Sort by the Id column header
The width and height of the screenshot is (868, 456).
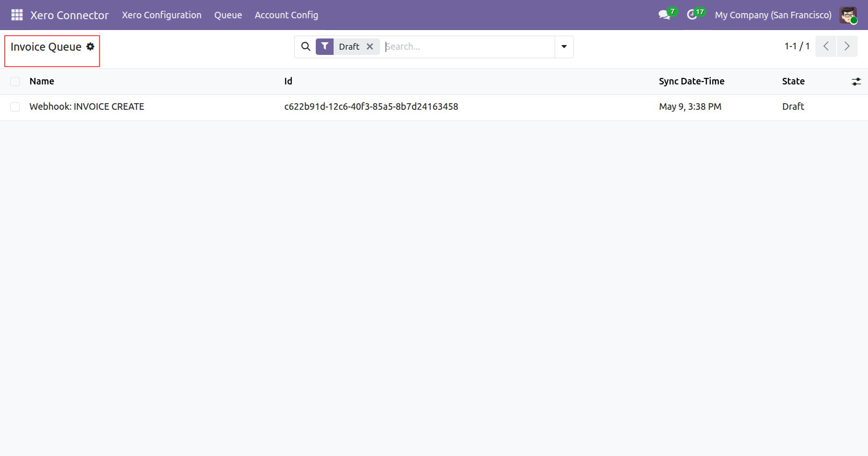(288, 81)
